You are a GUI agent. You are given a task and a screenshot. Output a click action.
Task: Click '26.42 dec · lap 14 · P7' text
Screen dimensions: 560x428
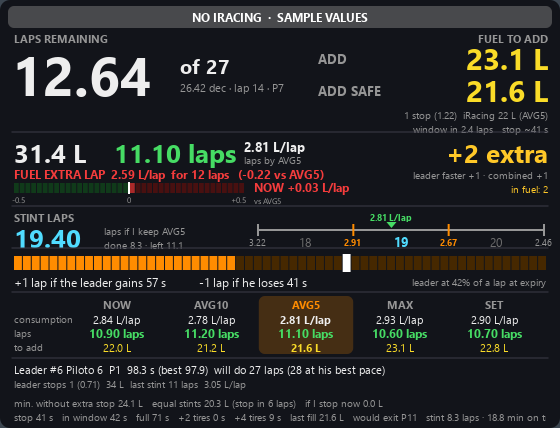point(232,88)
